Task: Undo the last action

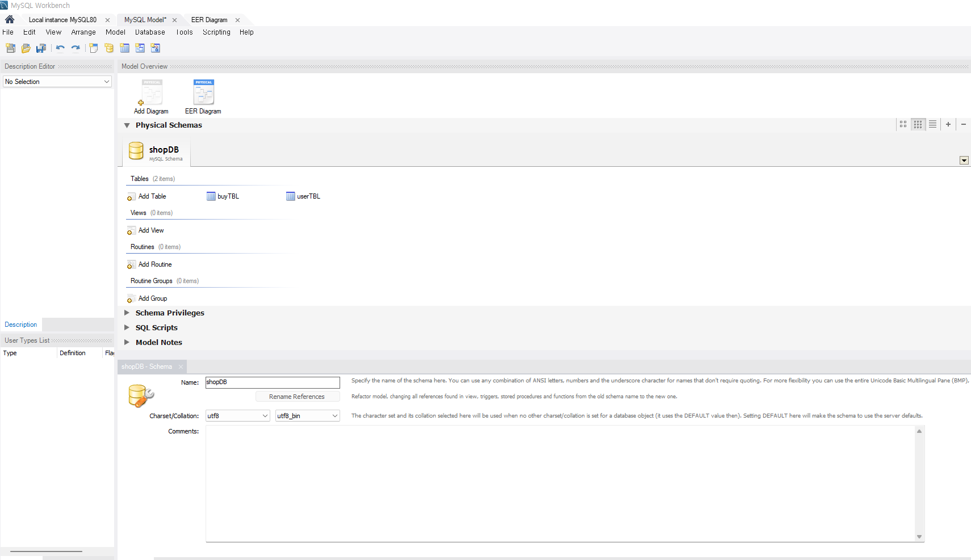Action: click(x=60, y=48)
